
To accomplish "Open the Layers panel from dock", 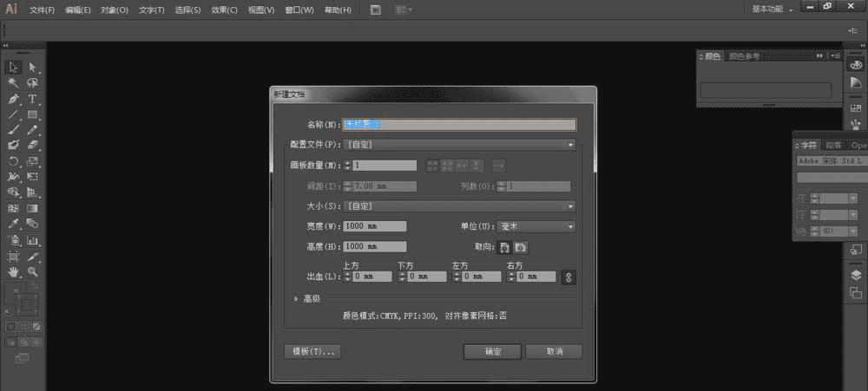I will 856,276.
